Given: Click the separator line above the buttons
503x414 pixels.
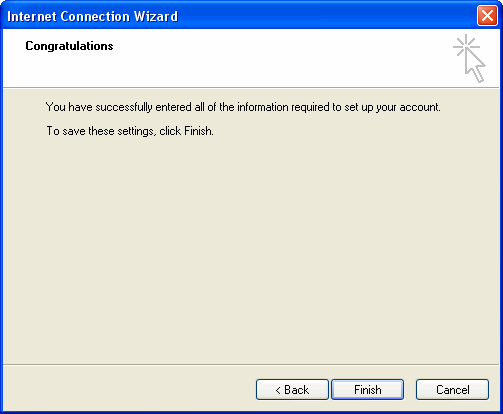Looking at the screenshot, I should click(x=251, y=364).
